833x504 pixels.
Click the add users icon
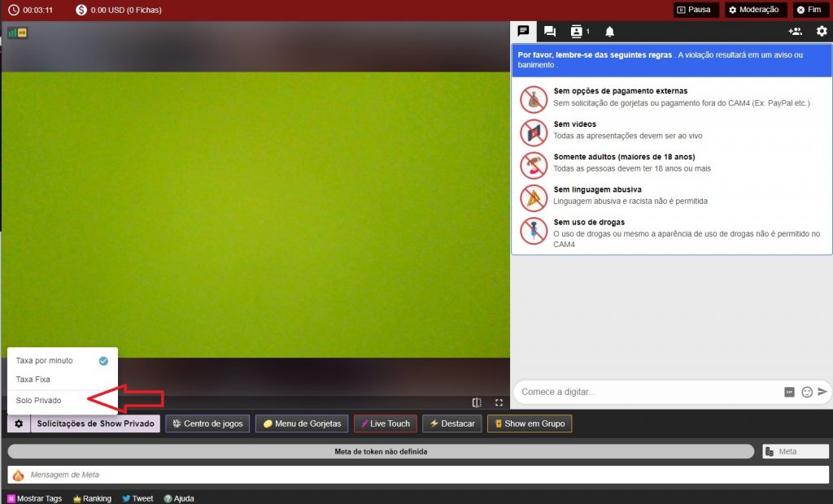point(795,31)
